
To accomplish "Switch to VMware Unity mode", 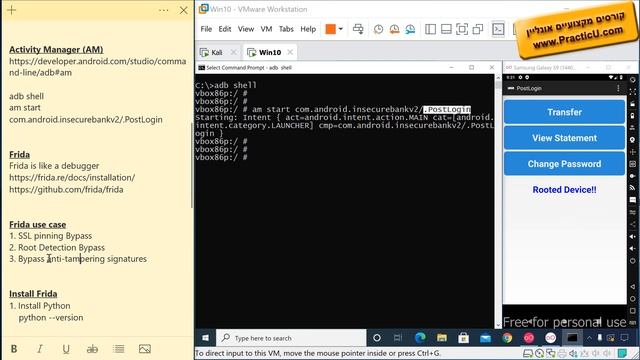I will point(478,29).
